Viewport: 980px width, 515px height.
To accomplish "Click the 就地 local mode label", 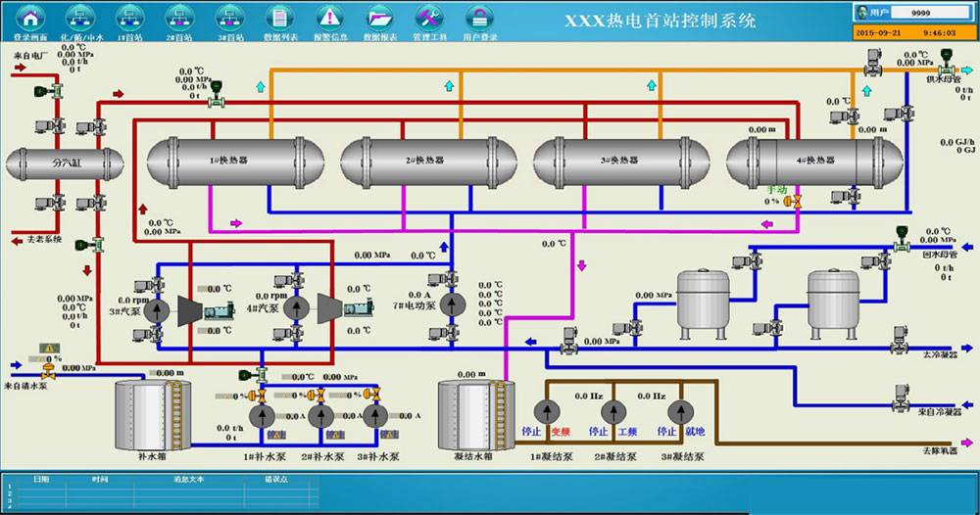I will 695,432.
